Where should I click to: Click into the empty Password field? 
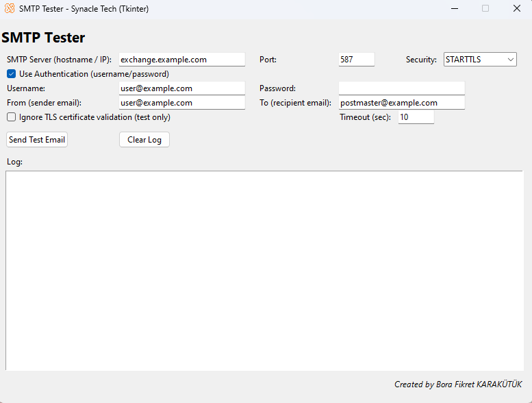(x=401, y=88)
